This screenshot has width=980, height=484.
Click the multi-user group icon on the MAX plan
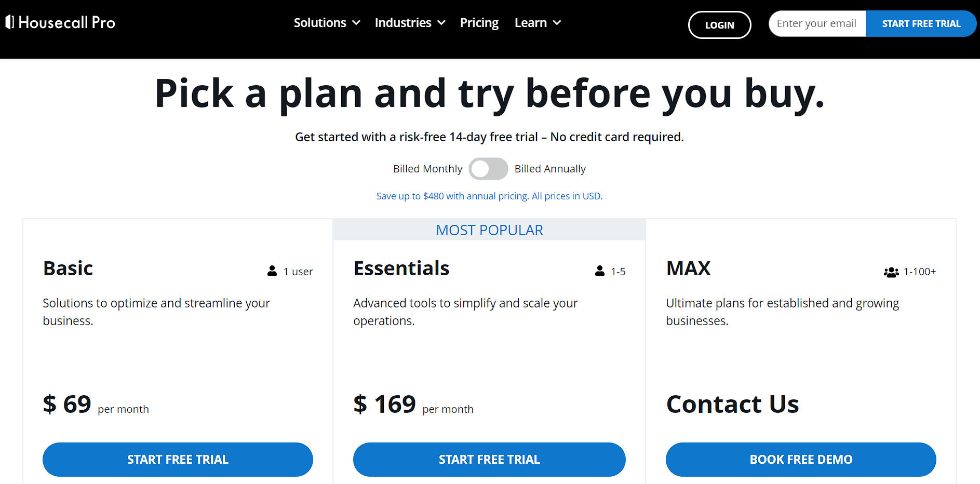pos(890,272)
